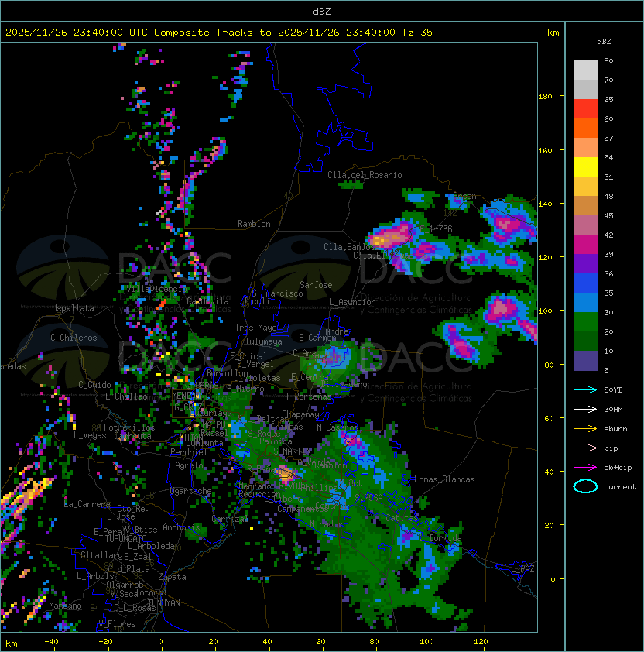Click the -20 tick on the bottom axis
Viewport: 644px width, 652px height.
coord(105,642)
